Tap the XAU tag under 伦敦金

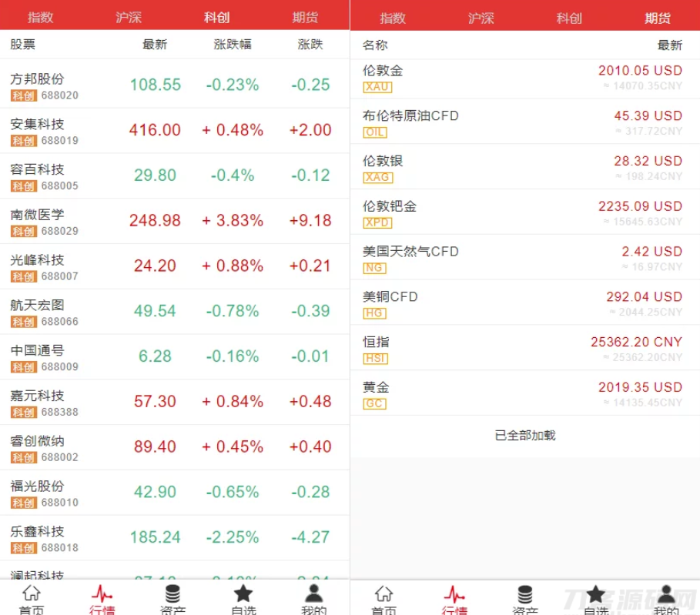click(x=377, y=87)
